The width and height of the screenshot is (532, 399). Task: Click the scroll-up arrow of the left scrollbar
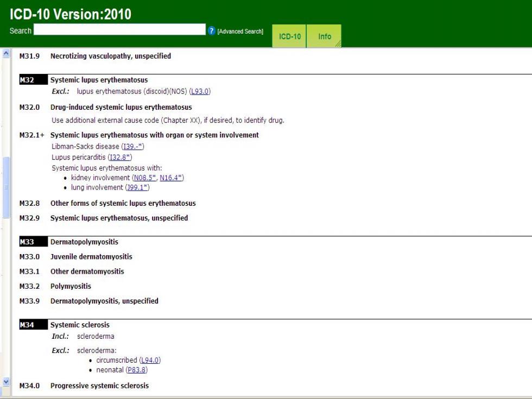(x=6, y=53)
